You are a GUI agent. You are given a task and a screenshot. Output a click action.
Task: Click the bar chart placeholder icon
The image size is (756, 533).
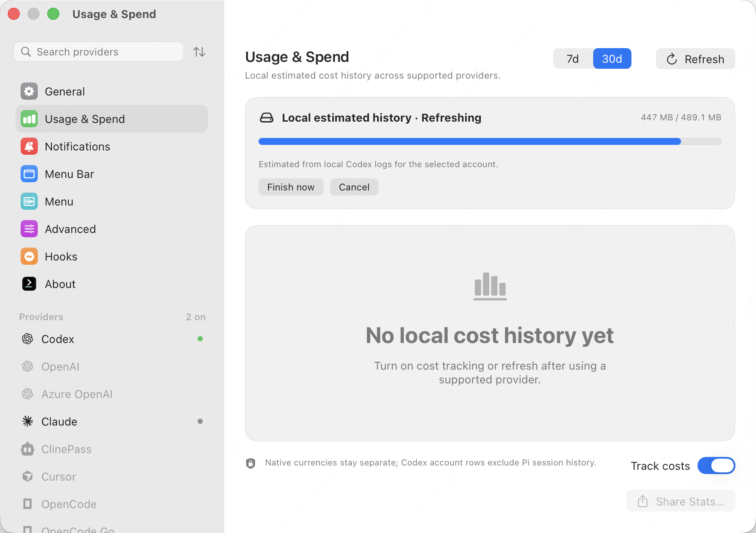[490, 286]
